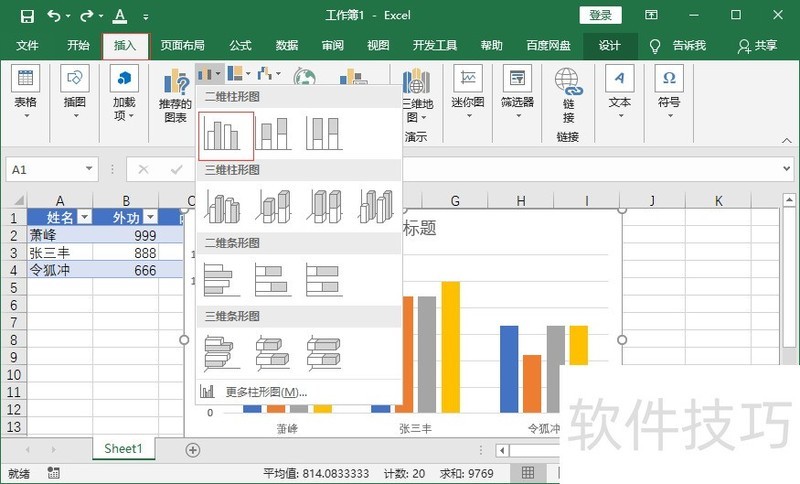The width and height of the screenshot is (800, 484).
Task: Open filter dropdown on 外功 header
Action: [151, 218]
